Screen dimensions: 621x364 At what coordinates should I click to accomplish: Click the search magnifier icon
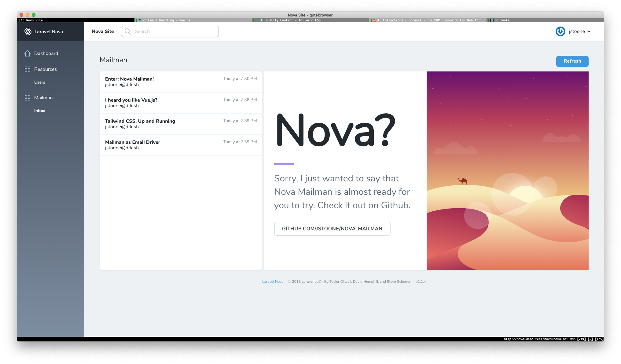(128, 31)
